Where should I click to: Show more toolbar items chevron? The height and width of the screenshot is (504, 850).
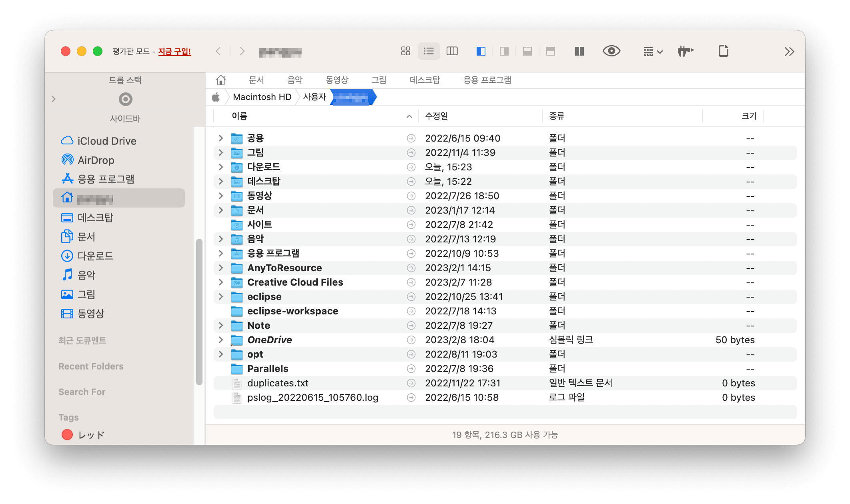coord(789,52)
